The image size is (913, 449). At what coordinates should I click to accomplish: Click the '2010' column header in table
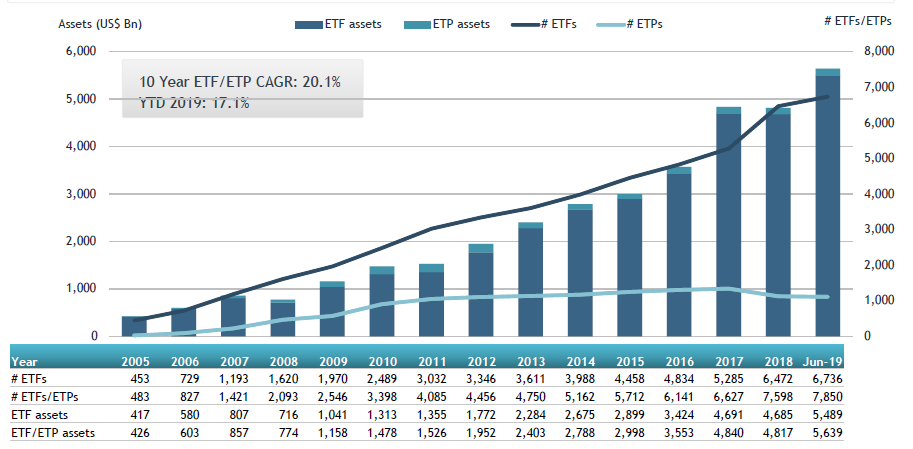(x=383, y=362)
